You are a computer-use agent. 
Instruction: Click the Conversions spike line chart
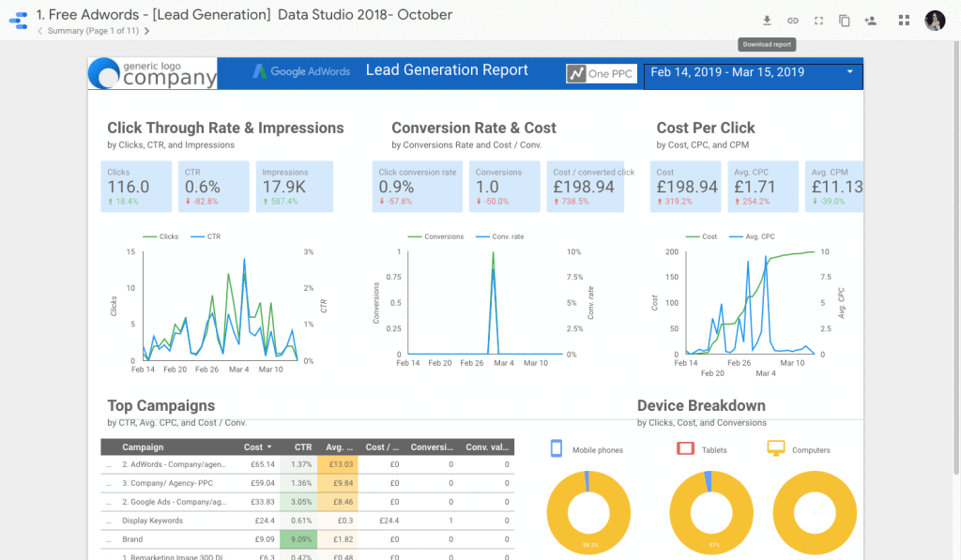485,303
